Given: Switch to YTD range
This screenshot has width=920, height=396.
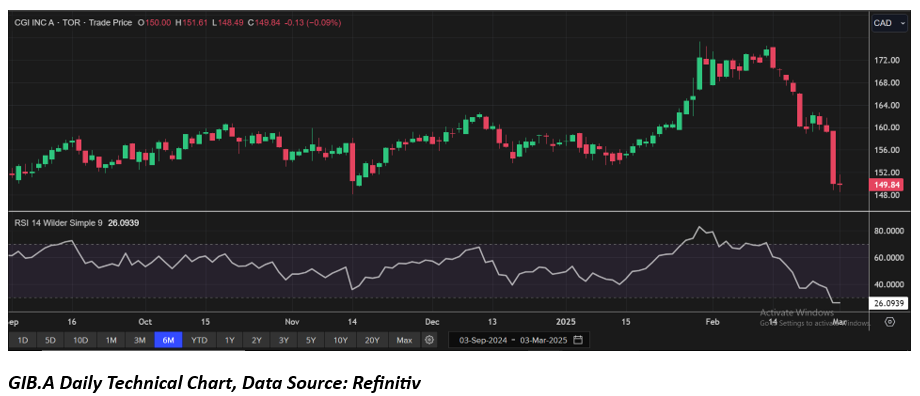Looking at the screenshot, I should tap(199, 340).
